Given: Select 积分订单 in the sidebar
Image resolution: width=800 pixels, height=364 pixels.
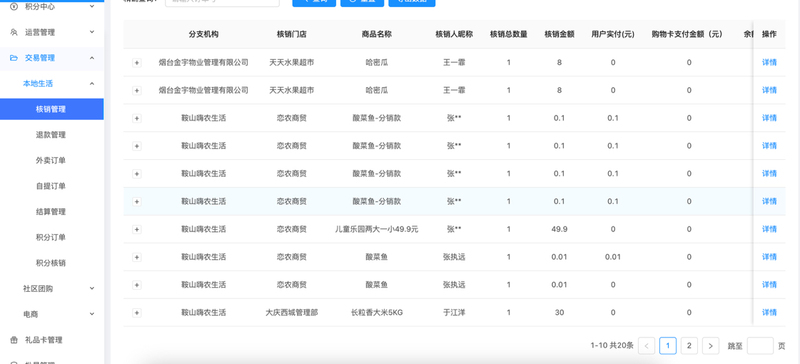Looking at the screenshot, I should (51, 237).
